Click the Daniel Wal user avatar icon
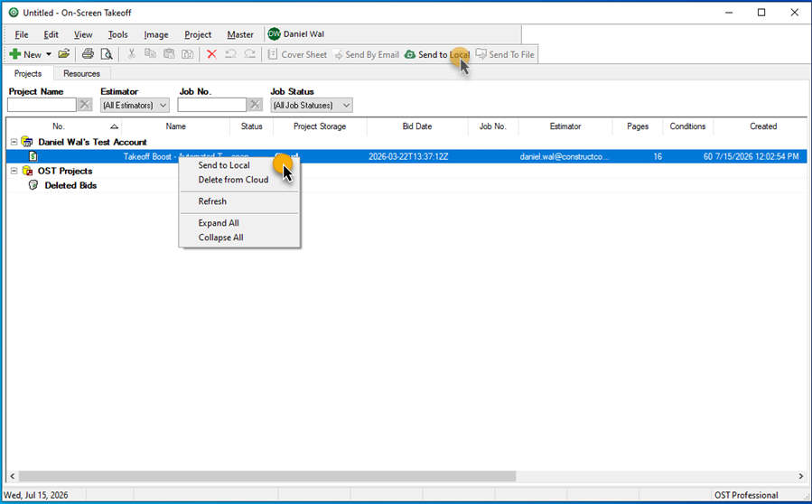This screenshot has width=812, height=504. coord(274,34)
